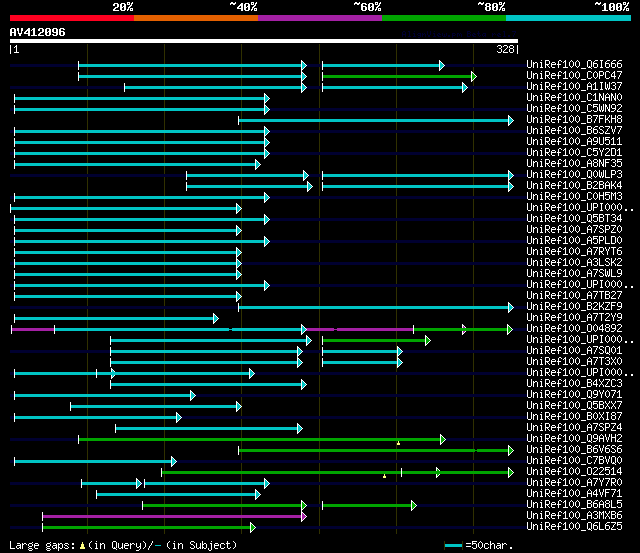Click the UniRef100_A7T3X0 label
This screenshot has height=553, width=640.
[x=574, y=362]
